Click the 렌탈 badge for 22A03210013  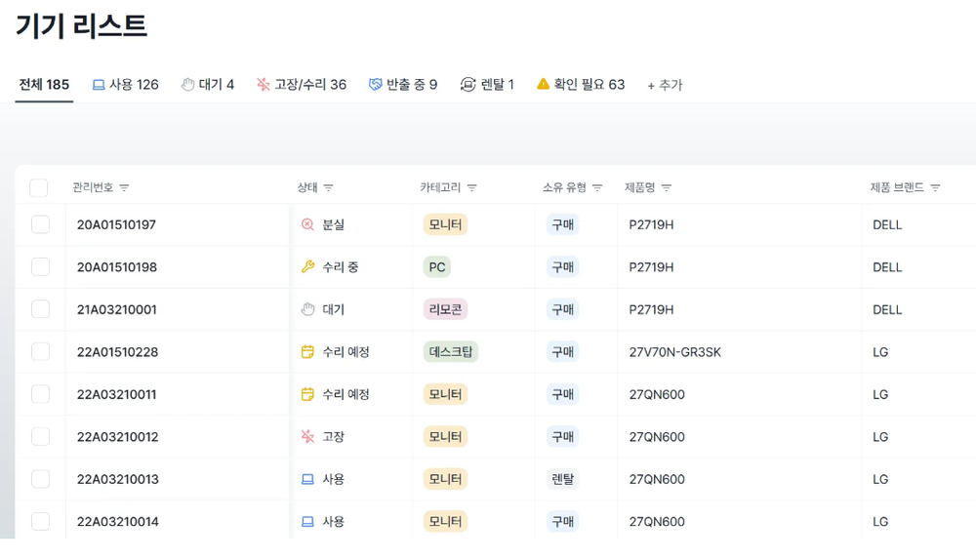563,479
